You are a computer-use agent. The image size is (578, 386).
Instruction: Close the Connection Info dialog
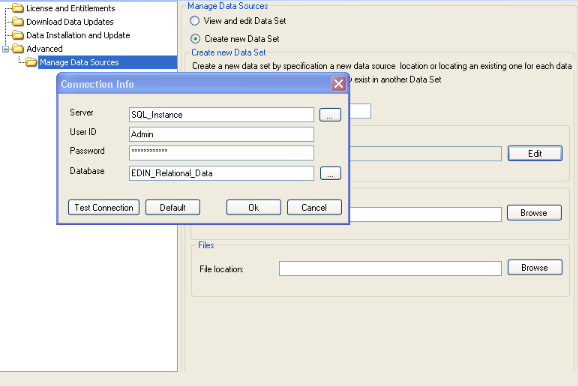[x=338, y=84]
